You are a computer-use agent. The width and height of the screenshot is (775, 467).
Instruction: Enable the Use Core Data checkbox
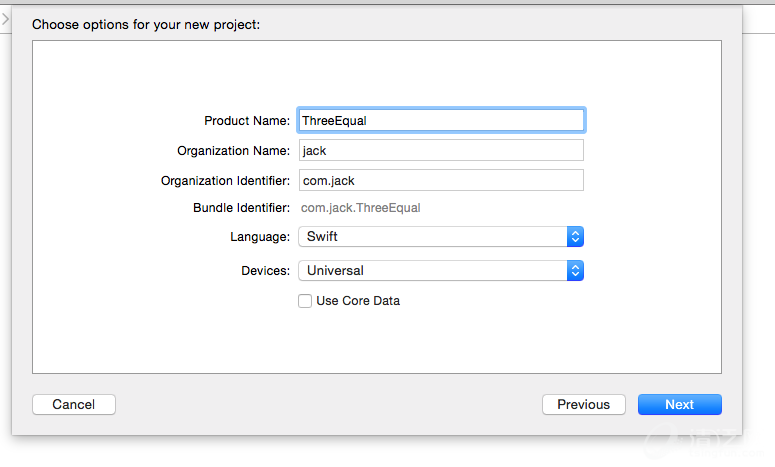tap(305, 301)
